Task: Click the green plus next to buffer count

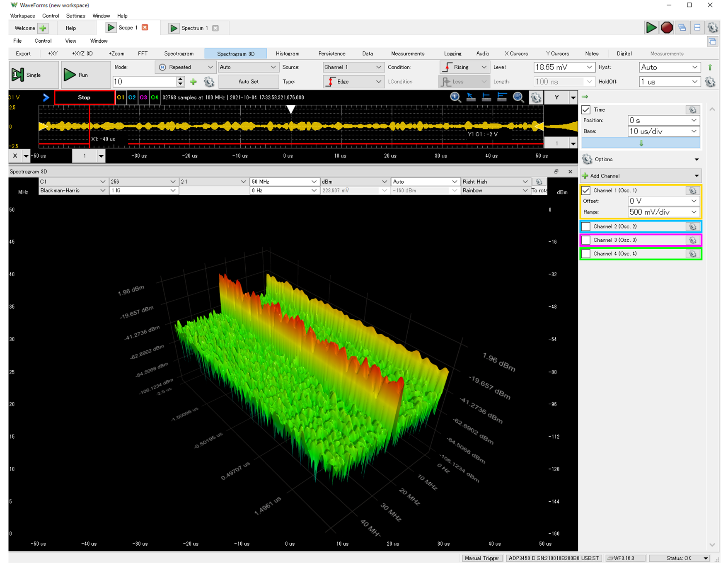Action: [x=193, y=82]
